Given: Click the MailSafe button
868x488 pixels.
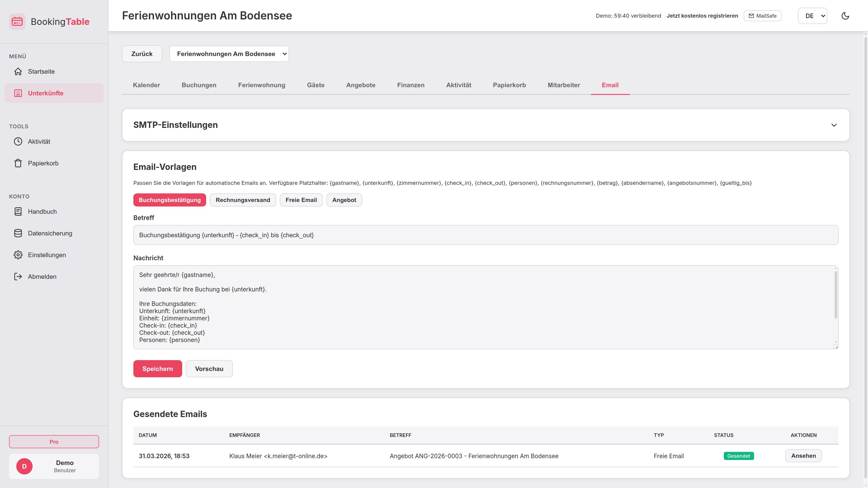Looking at the screenshot, I should [x=762, y=16].
